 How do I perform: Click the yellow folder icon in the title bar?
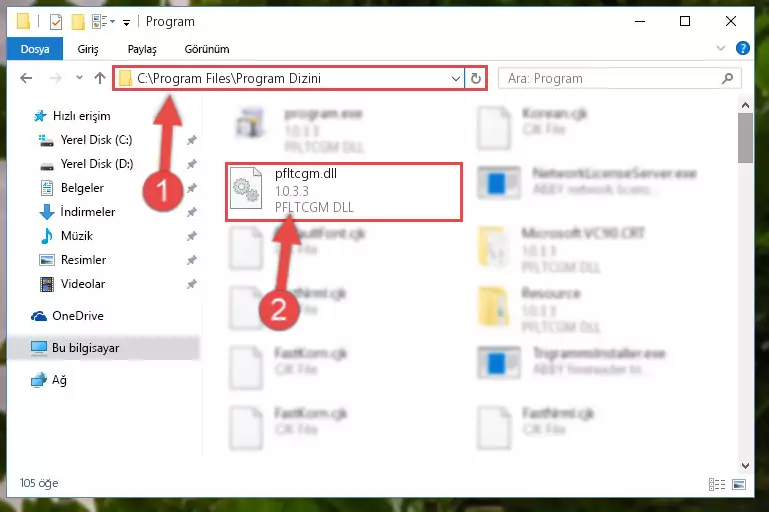point(23,22)
